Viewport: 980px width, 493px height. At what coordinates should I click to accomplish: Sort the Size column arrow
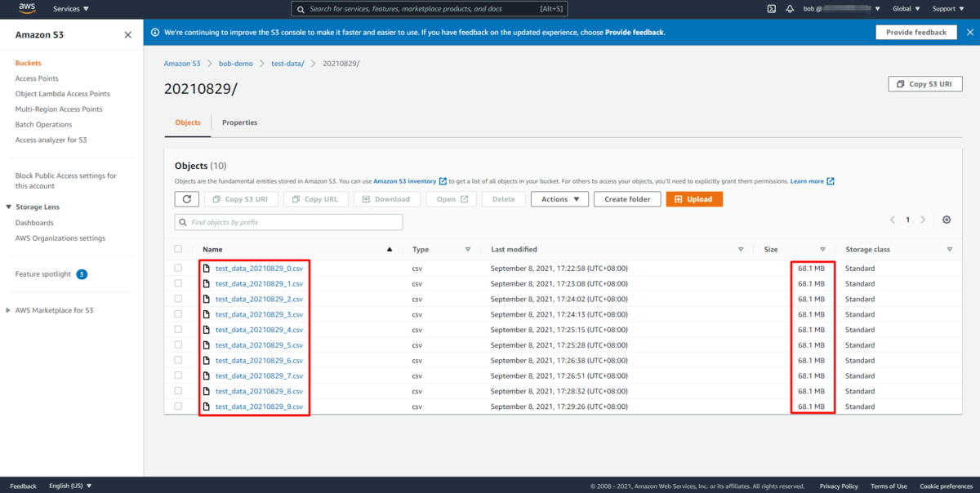[x=822, y=250]
